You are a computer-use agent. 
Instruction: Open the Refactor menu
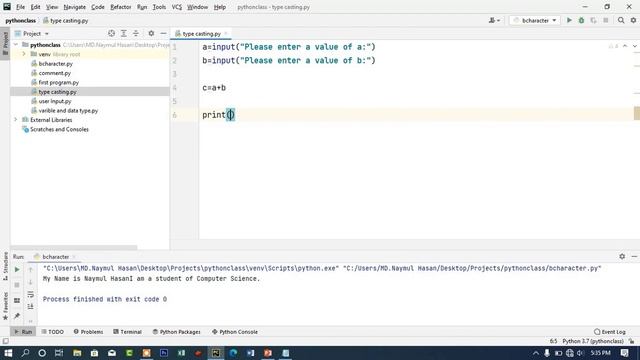[x=121, y=7]
